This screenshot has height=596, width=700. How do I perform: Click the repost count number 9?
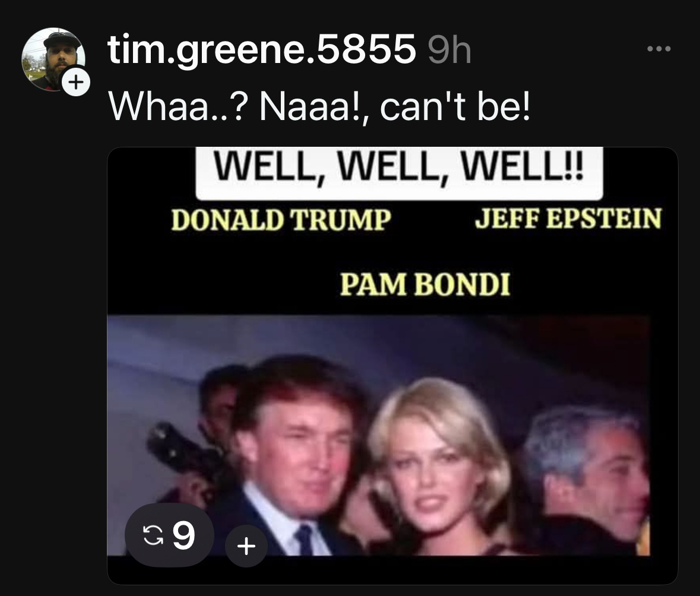[184, 535]
